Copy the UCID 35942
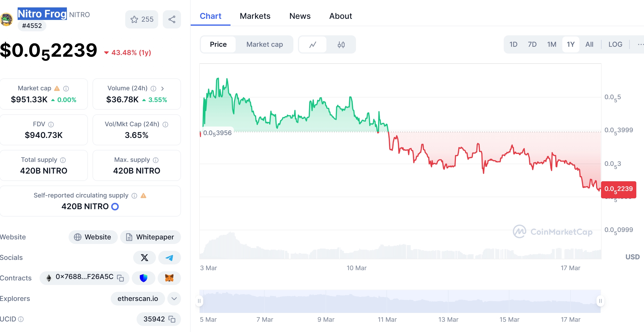 tap(172, 319)
